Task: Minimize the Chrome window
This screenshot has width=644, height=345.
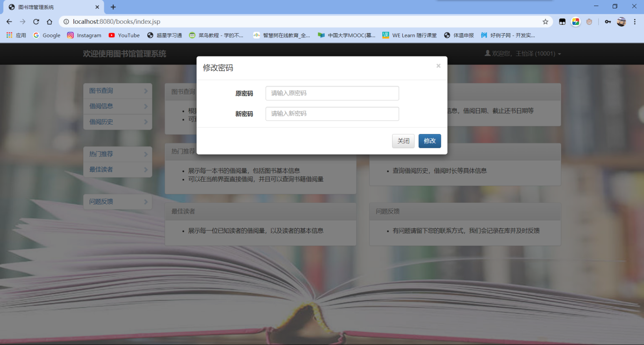Action: pos(596,6)
